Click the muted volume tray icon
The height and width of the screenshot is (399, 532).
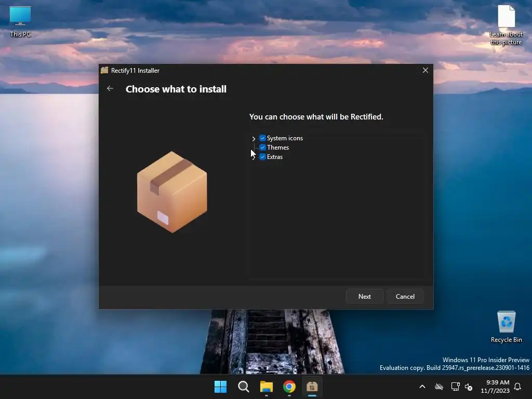click(x=469, y=387)
